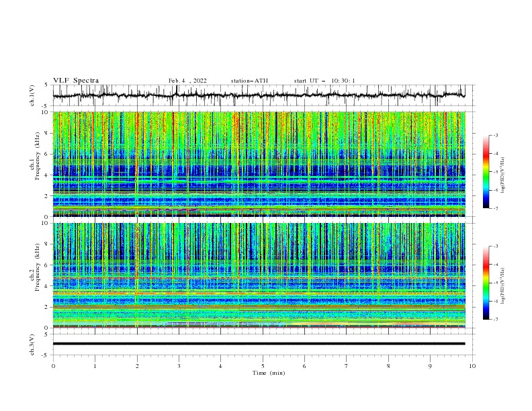
Task: Click the ch.1 waveform trace panel
Action: 264,95
